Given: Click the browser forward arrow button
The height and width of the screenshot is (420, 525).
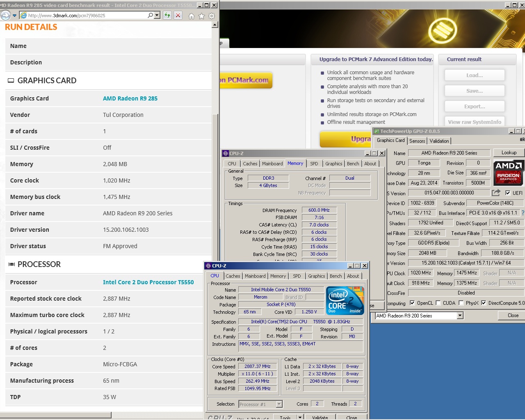Looking at the screenshot, I should point(5,16).
